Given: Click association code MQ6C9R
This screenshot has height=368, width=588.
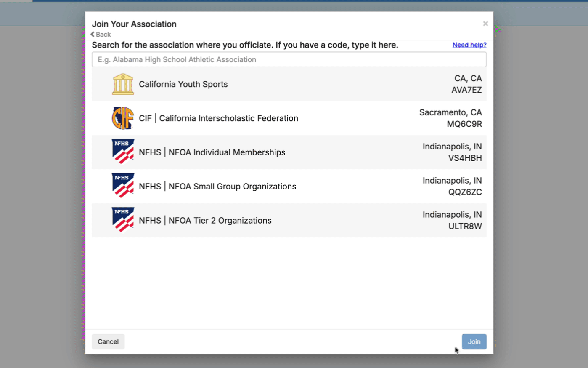Looking at the screenshot, I should (x=464, y=124).
